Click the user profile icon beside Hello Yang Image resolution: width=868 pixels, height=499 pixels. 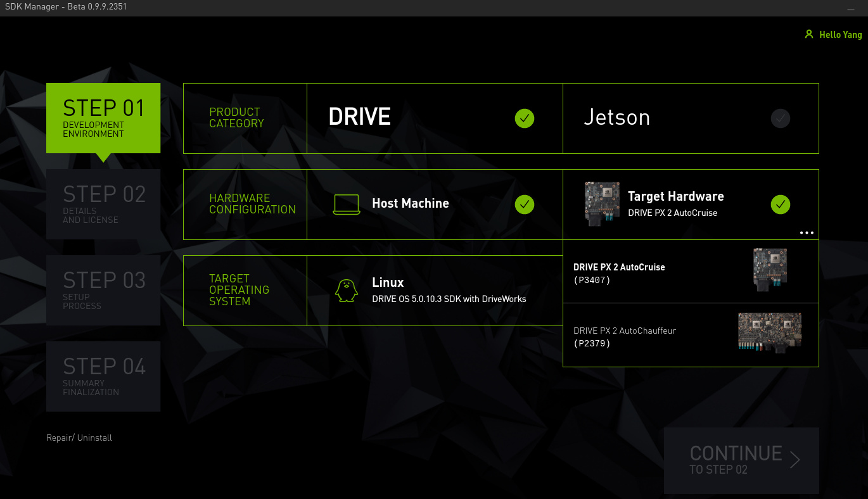click(x=808, y=35)
